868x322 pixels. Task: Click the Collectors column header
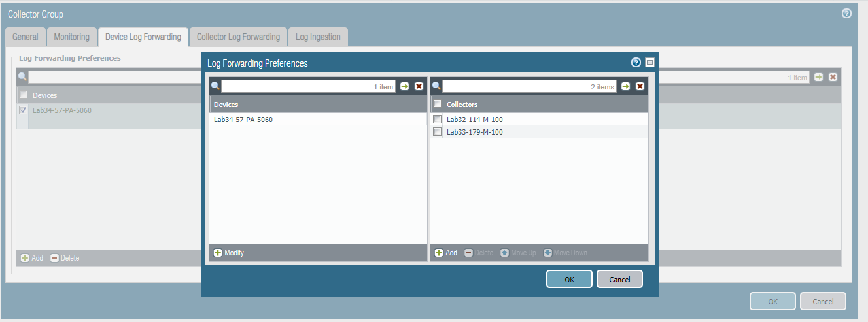pyautogui.click(x=546, y=105)
